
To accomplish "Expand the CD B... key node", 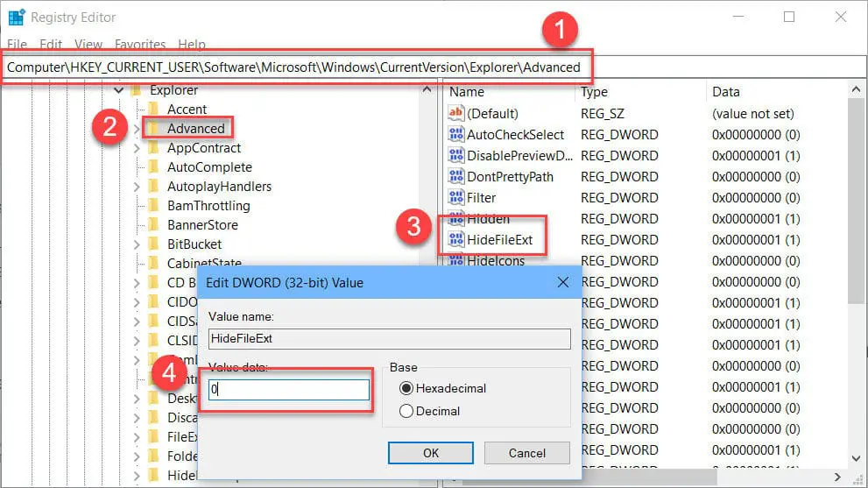I will [136, 283].
